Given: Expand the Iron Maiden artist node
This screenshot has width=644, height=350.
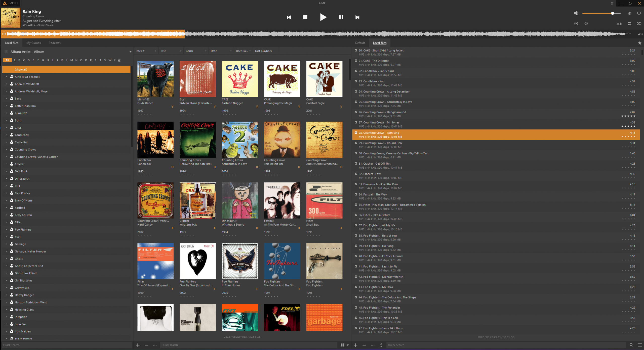Looking at the screenshot, I should 6,331.
